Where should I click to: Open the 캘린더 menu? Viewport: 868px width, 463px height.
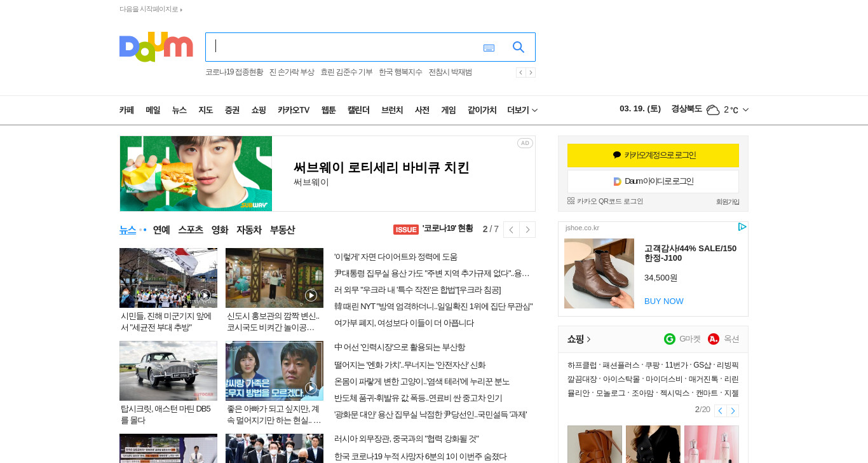click(358, 110)
